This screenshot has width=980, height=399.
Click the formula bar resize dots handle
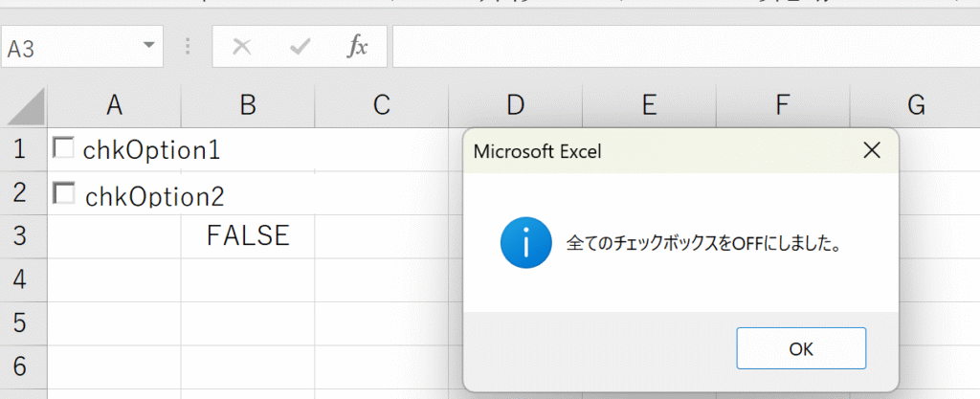point(188,47)
